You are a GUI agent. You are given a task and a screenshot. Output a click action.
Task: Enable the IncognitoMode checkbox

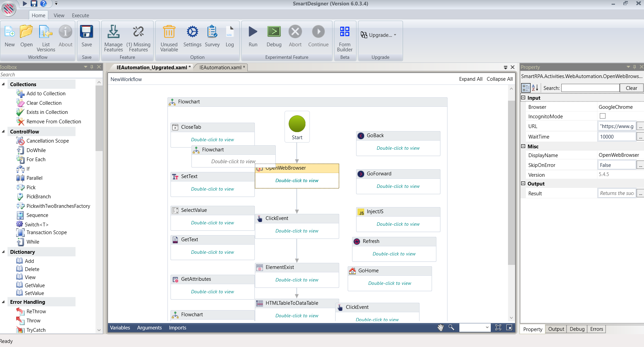click(602, 116)
